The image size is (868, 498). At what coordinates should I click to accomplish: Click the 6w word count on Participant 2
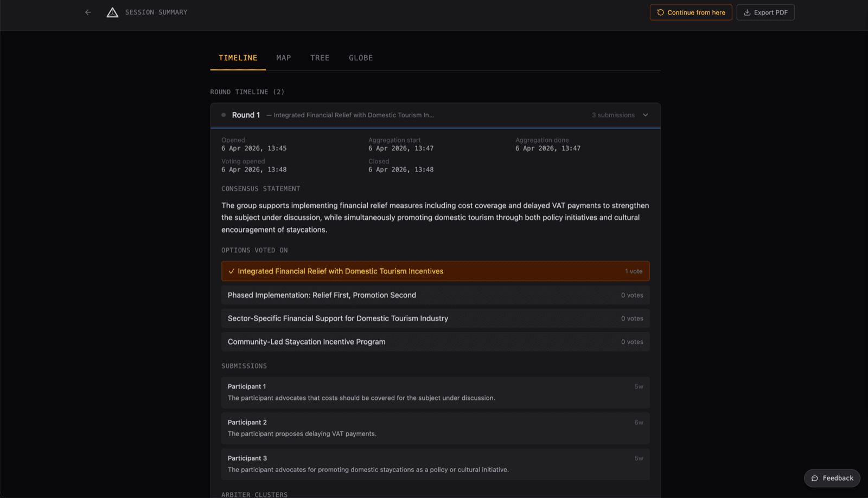639,423
